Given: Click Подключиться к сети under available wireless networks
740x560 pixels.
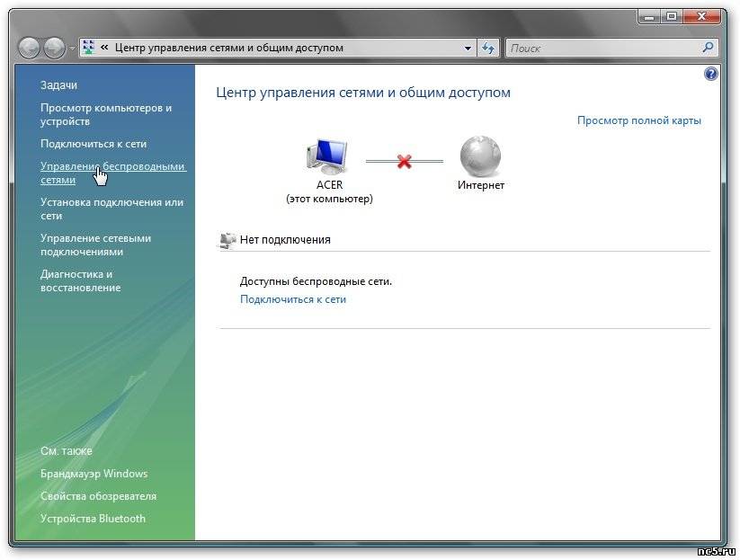Looking at the screenshot, I should pyautogui.click(x=293, y=299).
